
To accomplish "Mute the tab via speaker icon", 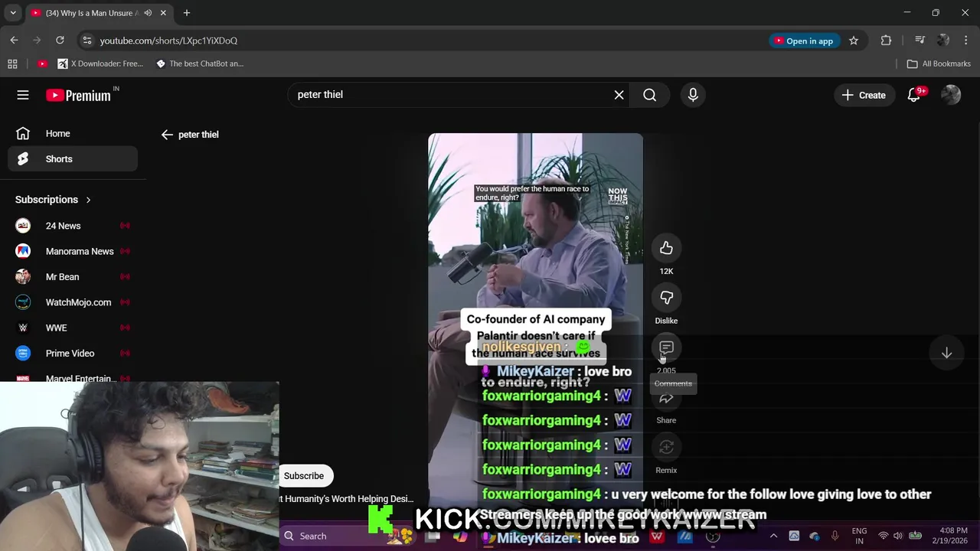I will [148, 13].
